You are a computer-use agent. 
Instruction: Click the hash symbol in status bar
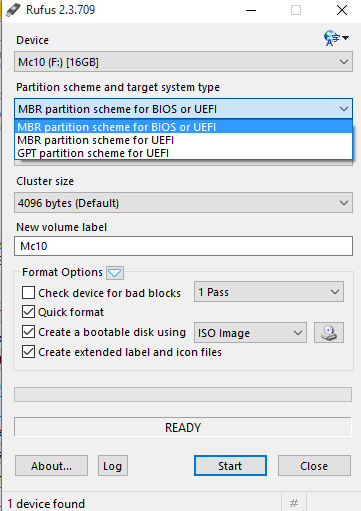point(294,503)
